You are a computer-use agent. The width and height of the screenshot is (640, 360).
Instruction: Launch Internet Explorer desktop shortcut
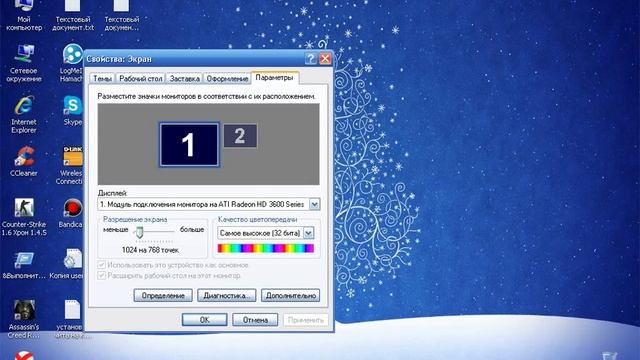(24, 115)
